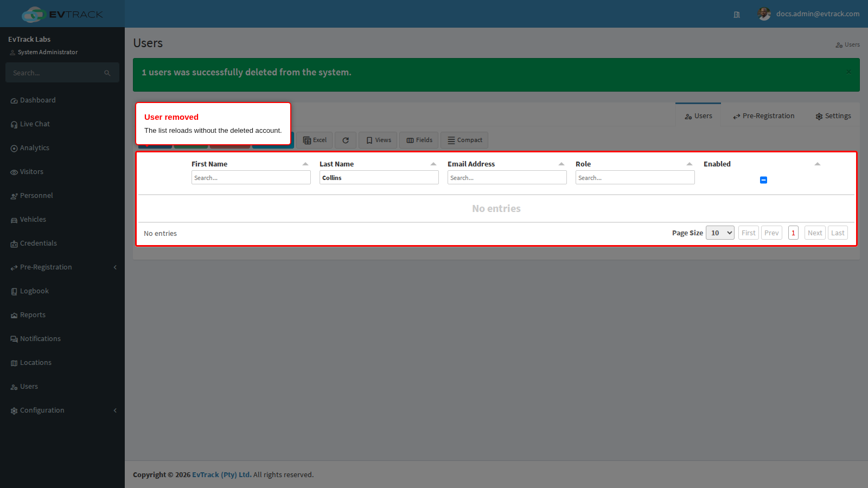The image size is (868, 488).
Task: Open the Credentials section
Action: pyautogui.click(x=34, y=243)
